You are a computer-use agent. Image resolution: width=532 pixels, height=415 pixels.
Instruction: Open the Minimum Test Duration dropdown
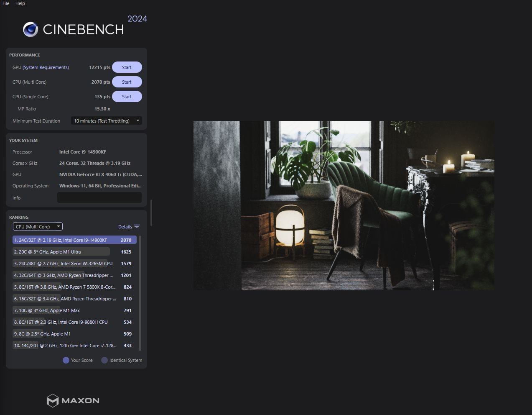click(107, 121)
